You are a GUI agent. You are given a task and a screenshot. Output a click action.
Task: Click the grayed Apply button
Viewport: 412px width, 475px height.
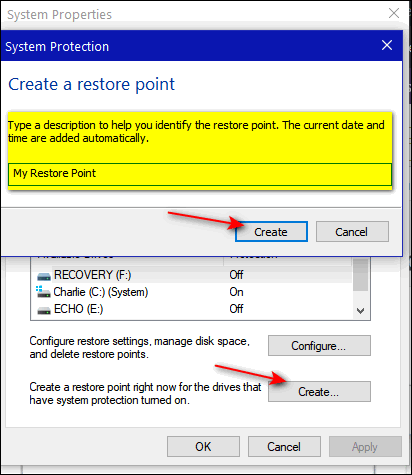[365, 446]
